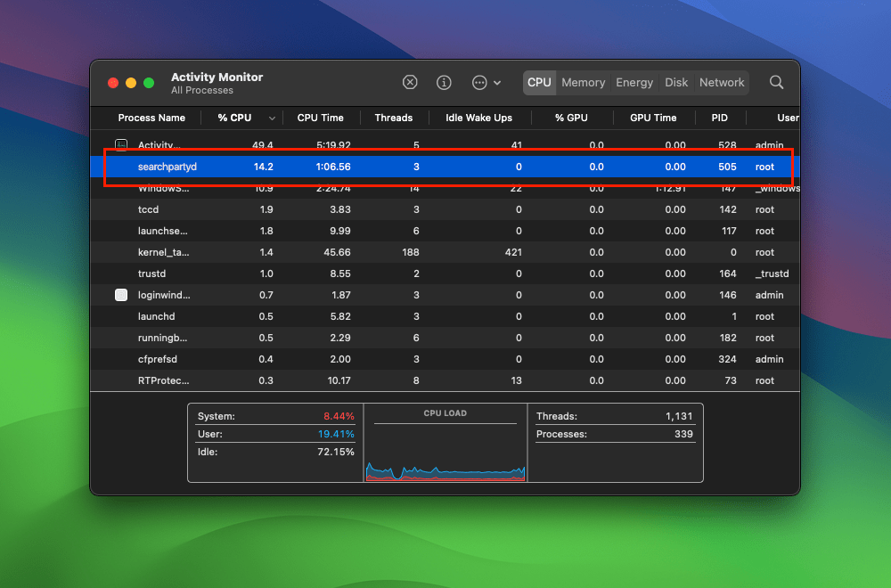
Task: Click the CPU LOAD graph panel
Action: 445,443
